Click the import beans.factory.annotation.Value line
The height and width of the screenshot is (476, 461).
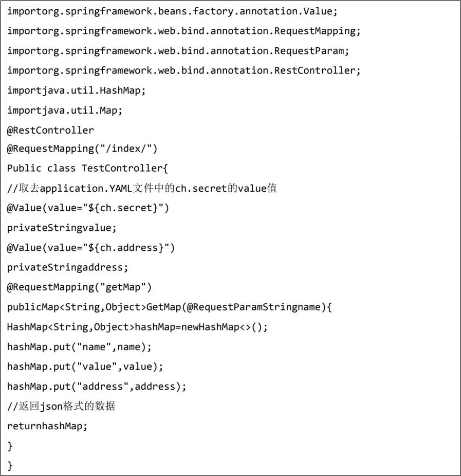(172, 11)
